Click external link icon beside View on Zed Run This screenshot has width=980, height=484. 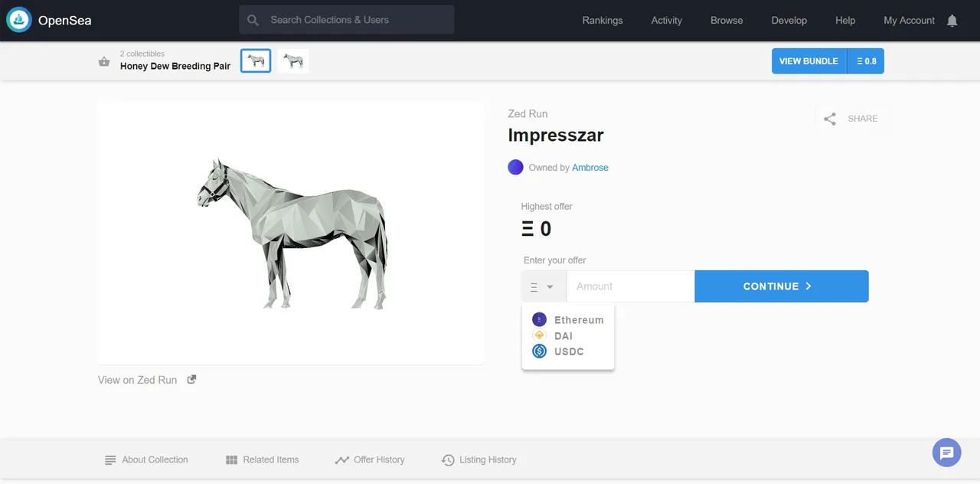point(191,379)
